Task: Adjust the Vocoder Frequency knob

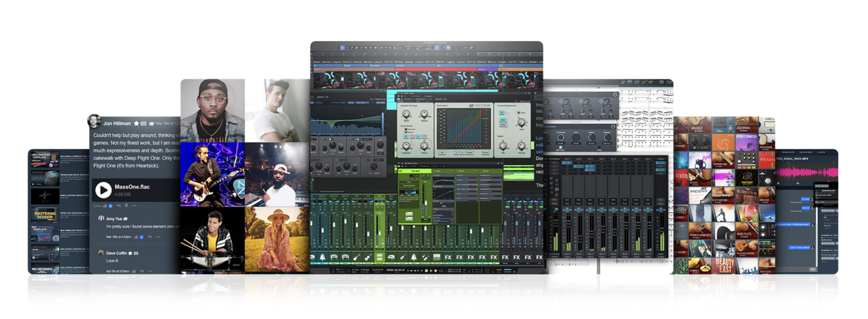Action: pos(406,146)
